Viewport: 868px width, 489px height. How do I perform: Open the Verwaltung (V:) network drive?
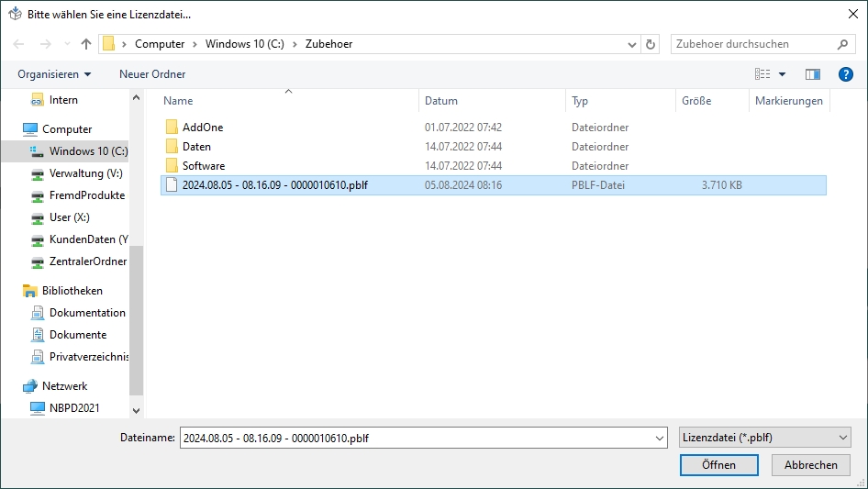tap(86, 173)
